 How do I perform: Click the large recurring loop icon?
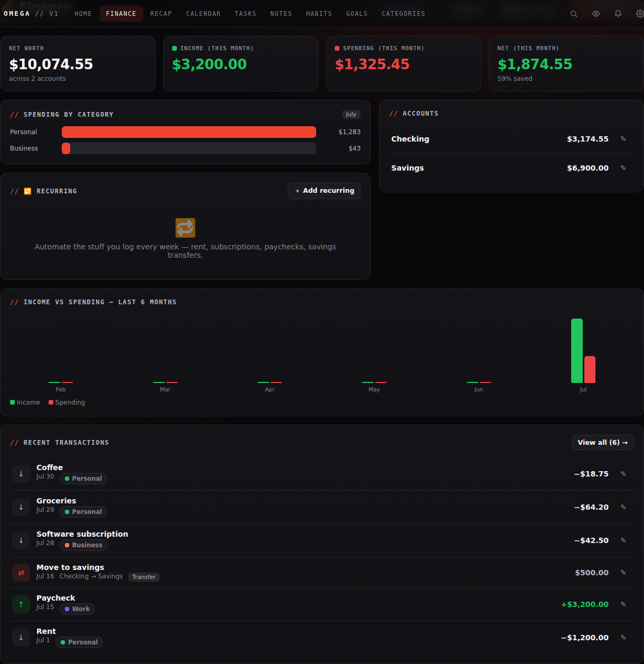(x=185, y=228)
